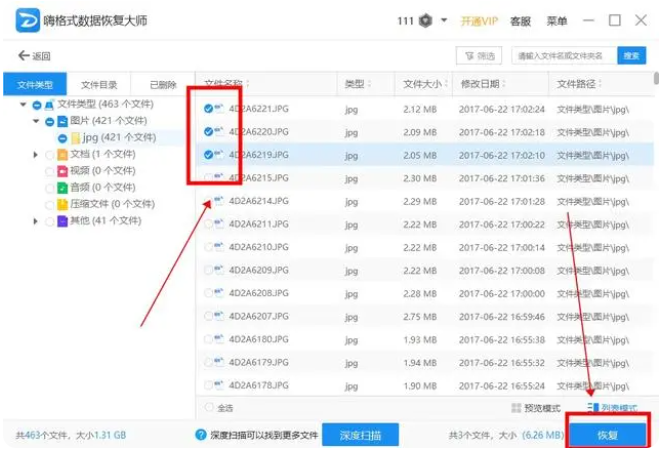Sort by 文件大小 column header
Screen dimensions: 665x453
point(423,84)
